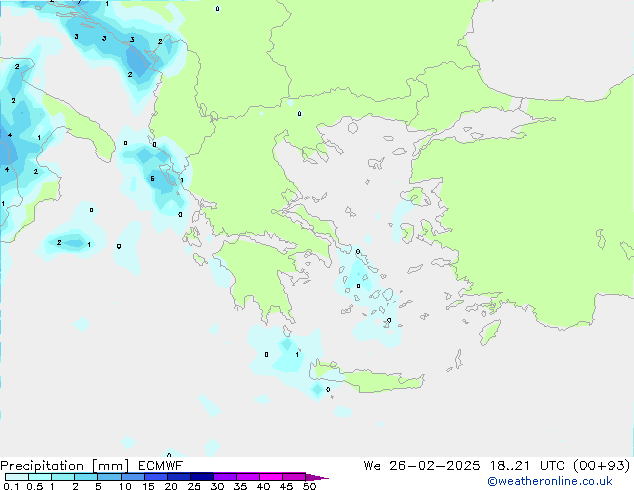Pick the 0.1–0.5 mm palest legend swatch
This screenshot has width=634, height=490.
[17, 477]
